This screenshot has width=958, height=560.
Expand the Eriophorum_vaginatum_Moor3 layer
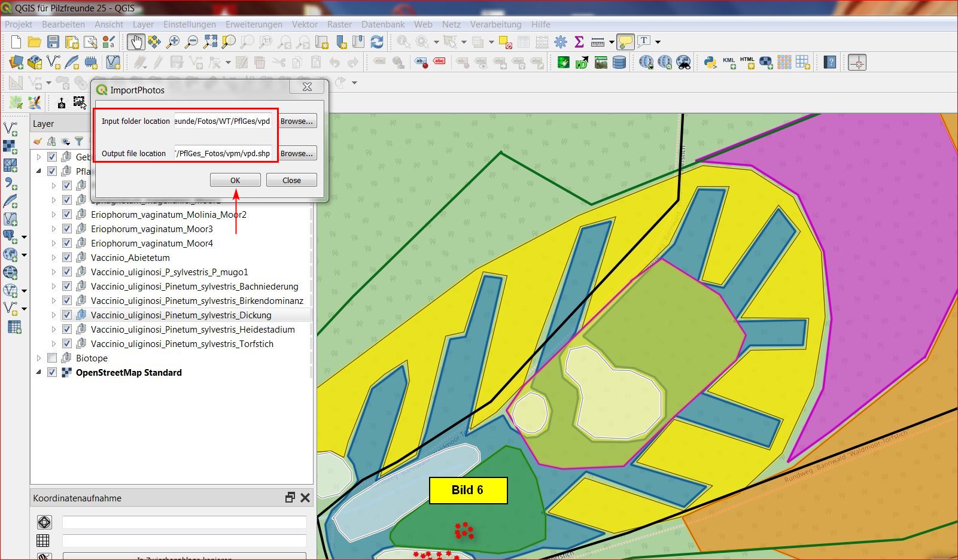pyautogui.click(x=54, y=229)
